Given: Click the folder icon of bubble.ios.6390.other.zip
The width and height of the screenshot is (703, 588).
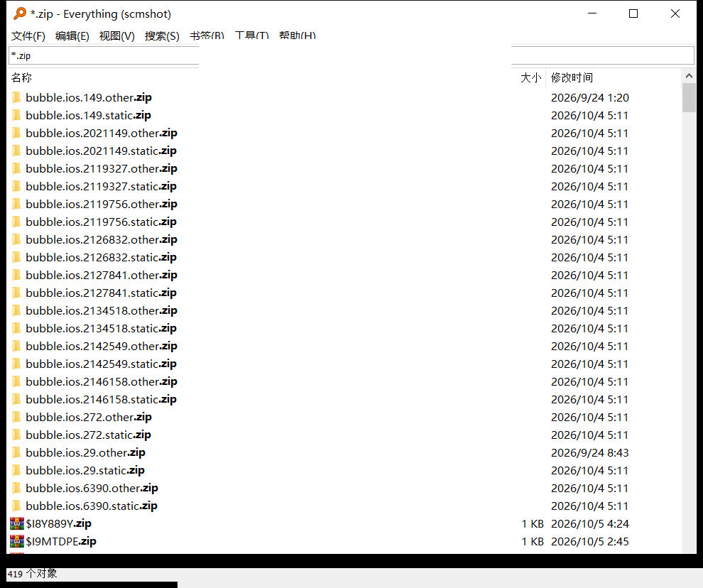Looking at the screenshot, I should [x=16, y=488].
